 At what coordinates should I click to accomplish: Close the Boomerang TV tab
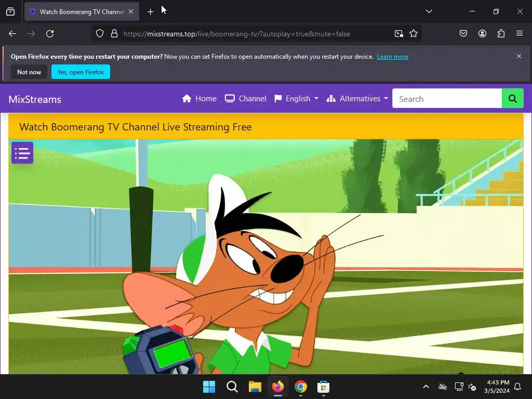point(131,11)
